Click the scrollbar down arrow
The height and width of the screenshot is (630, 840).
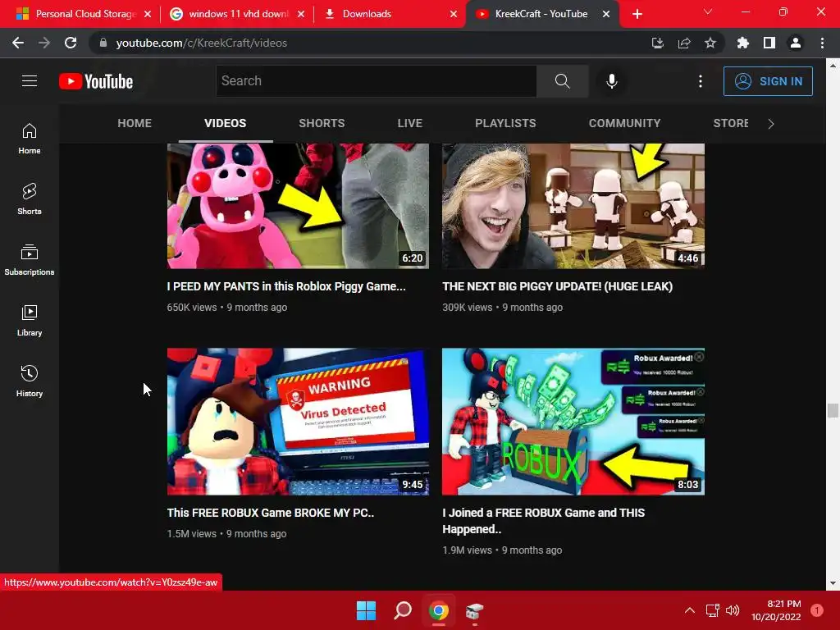pos(832,583)
